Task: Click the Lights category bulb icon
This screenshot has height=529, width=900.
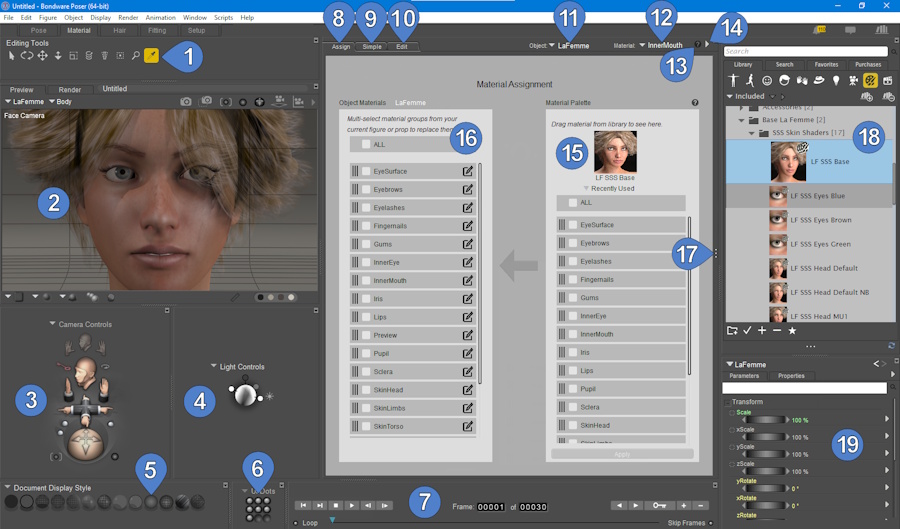Action: (836, 80)
